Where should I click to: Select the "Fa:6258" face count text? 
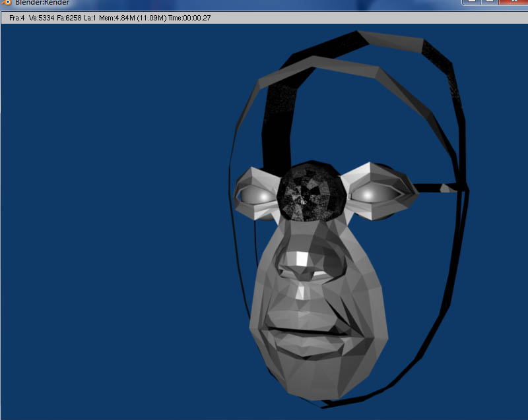coord(69,18)
